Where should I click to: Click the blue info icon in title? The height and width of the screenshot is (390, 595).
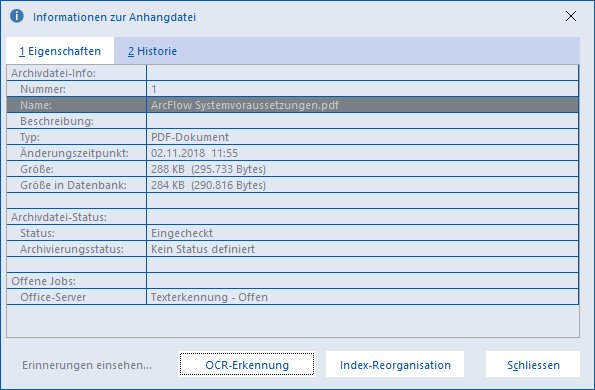point(17,16)
